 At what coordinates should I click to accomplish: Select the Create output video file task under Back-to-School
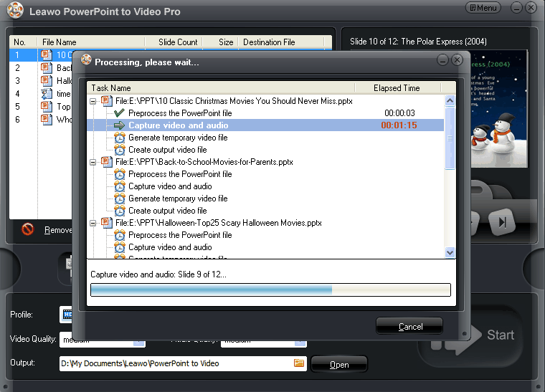point(168,211)
